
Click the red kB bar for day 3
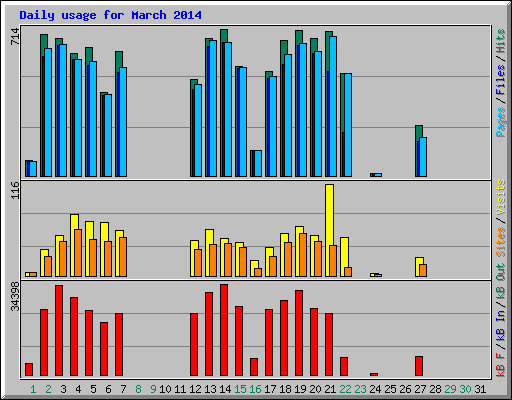pyautogui.click(x=59, y=330)
